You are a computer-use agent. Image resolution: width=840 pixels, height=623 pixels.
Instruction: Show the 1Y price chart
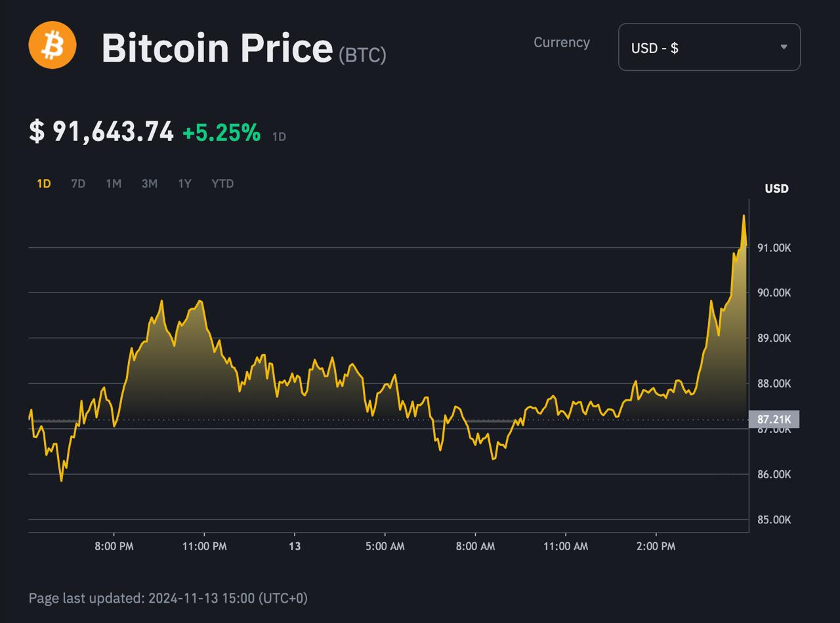pos(185,184)
